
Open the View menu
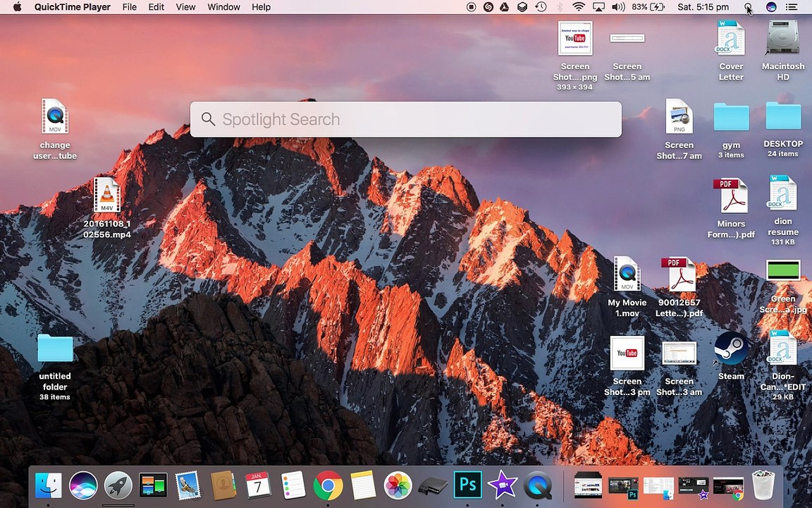coord(185,7)
